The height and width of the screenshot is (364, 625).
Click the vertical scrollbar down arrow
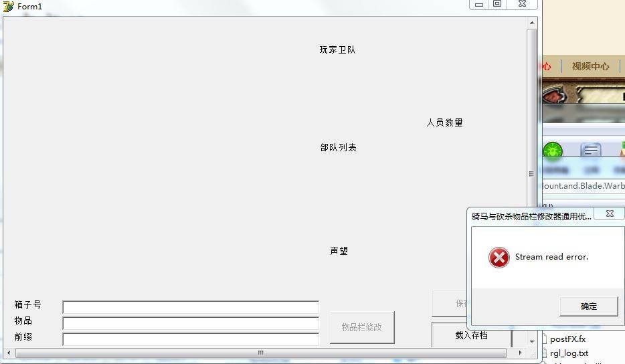coord(532,342)
